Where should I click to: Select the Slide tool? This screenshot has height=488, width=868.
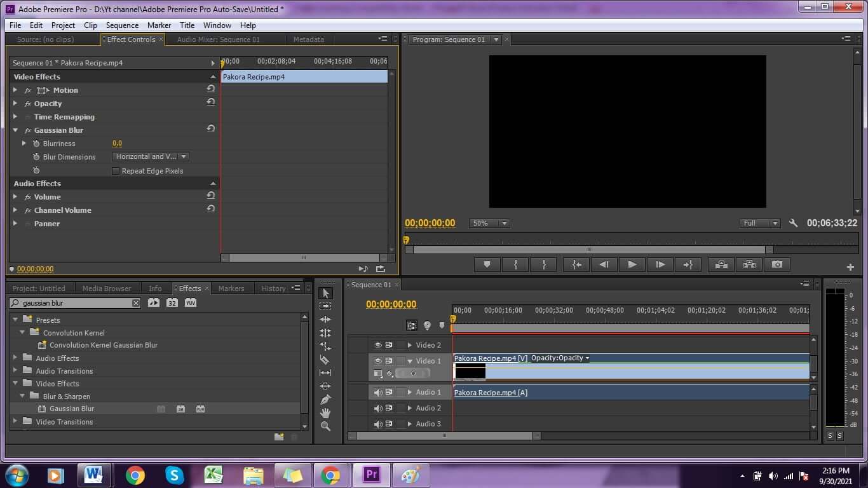325,386
